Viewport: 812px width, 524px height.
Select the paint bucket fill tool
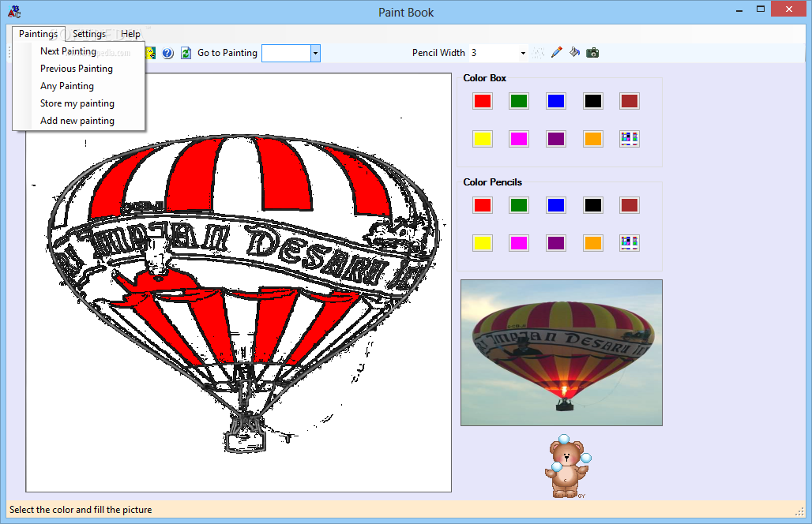pyautogui.click(x=574, y=52)
